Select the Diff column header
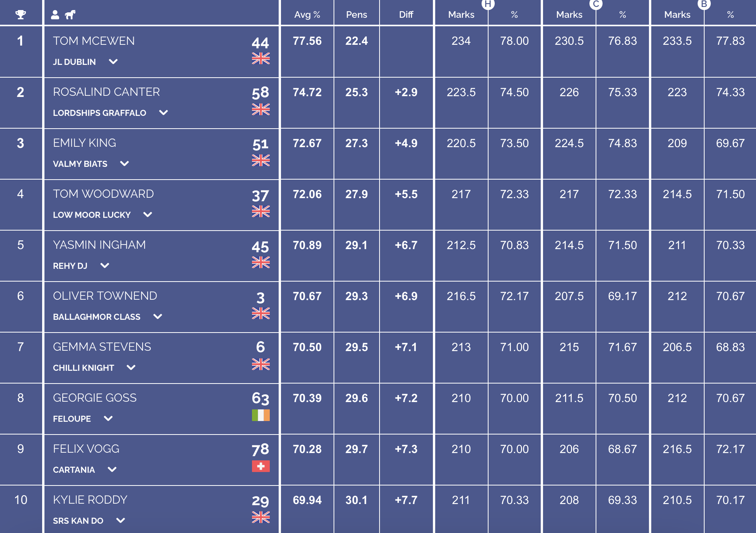756x533 pixels. [x=406, y=15]
